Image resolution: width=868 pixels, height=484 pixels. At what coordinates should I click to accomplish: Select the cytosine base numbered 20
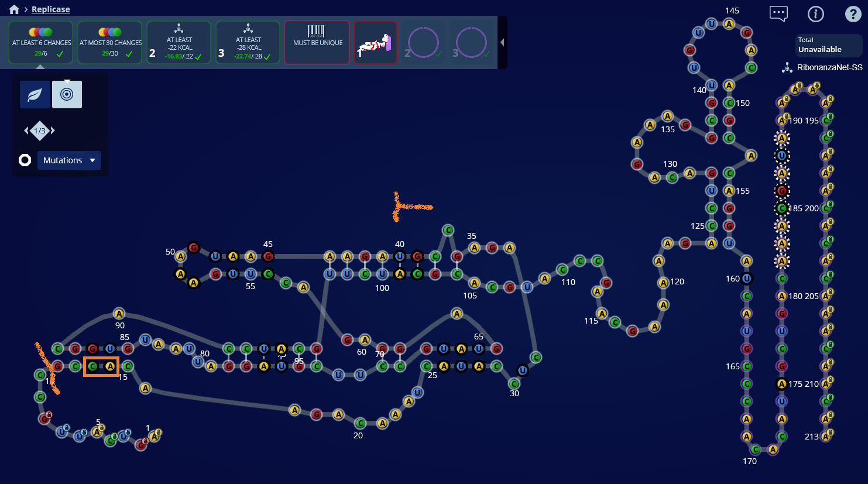tap(361, 423)
